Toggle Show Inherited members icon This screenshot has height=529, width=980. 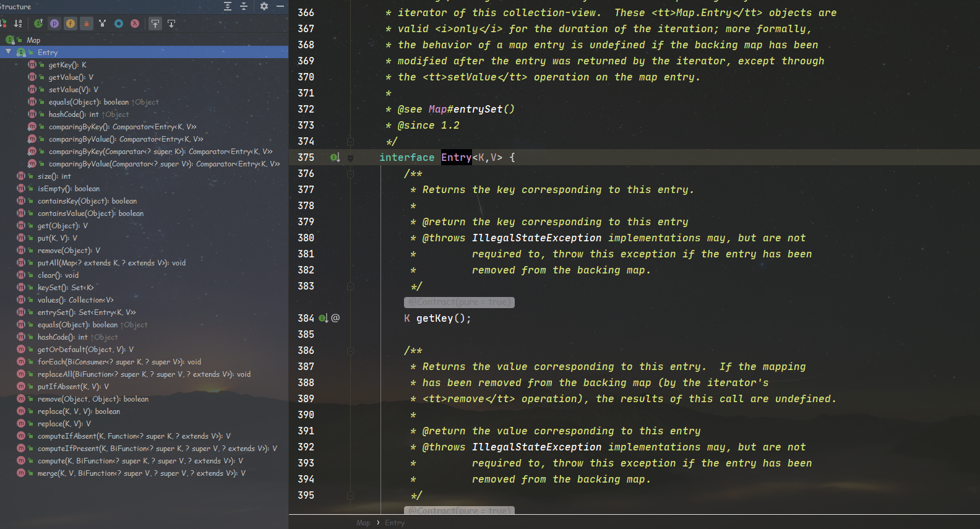point(38,24)
